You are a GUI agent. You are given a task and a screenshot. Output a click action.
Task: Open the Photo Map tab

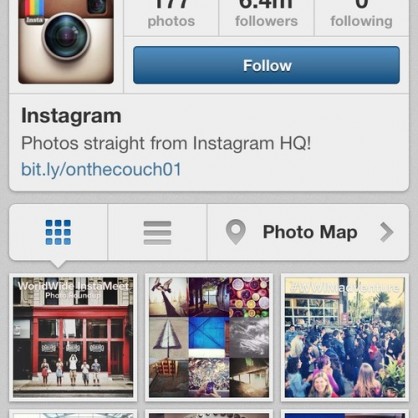click(308, 232)
